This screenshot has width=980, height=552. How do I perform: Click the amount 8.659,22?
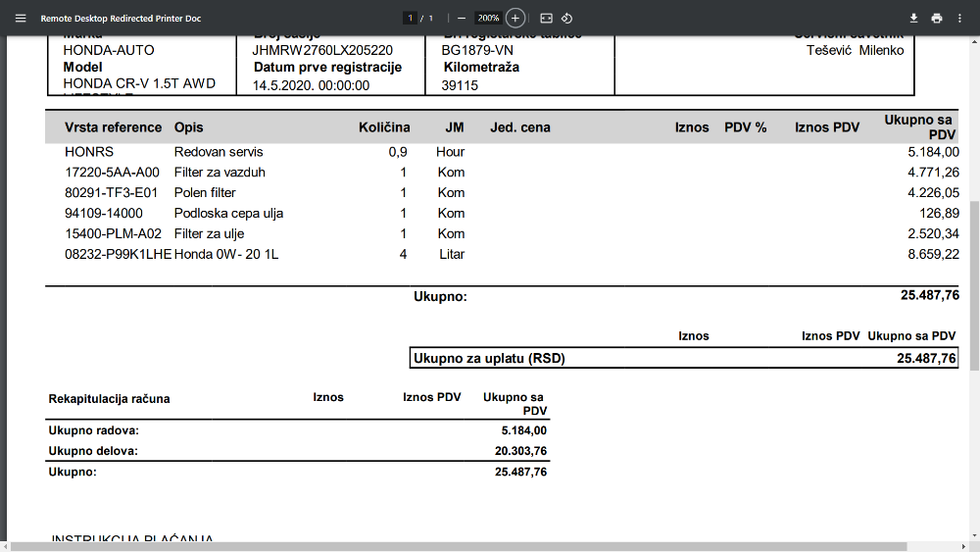point(934,255)
